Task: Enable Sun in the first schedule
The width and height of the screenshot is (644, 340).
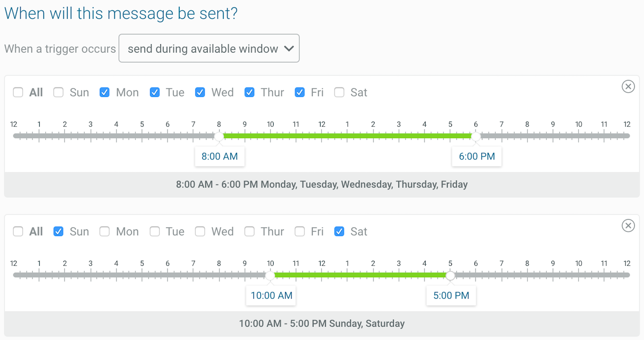Action: click(x=59, y=93)
